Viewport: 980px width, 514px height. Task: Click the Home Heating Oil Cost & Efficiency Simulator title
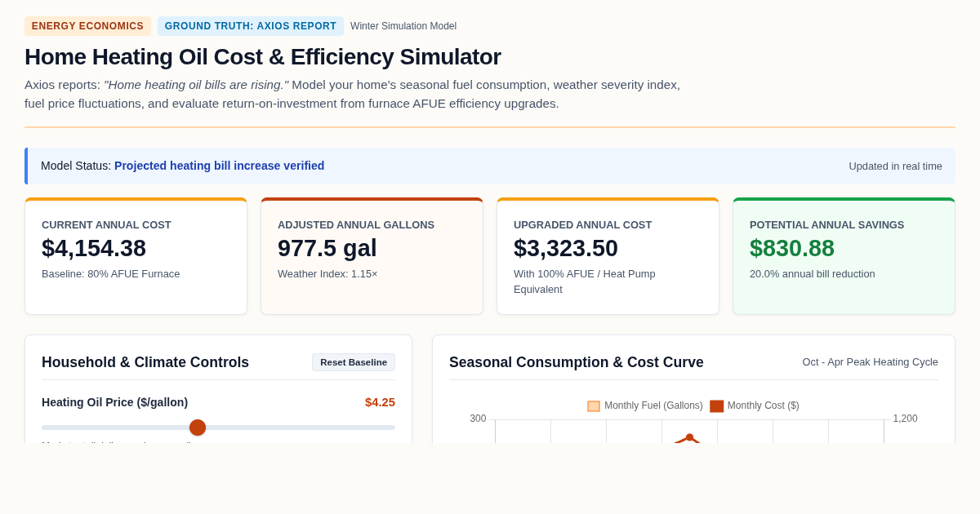coord(263,57)
